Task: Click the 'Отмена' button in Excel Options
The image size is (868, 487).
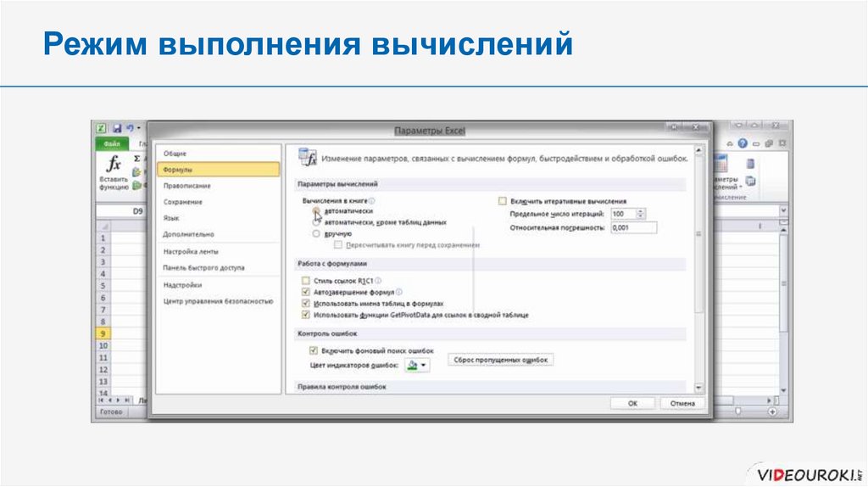Action: [x=682, y=403]
